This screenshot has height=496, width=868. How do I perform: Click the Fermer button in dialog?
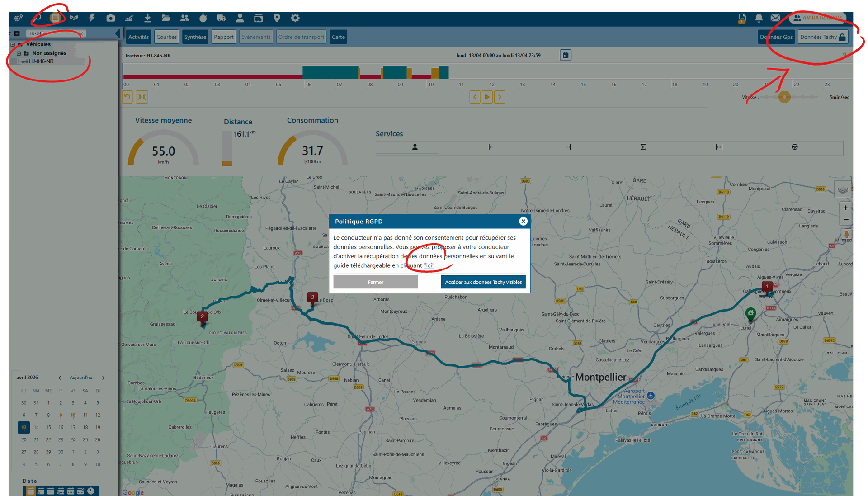[x=375, y=282]
